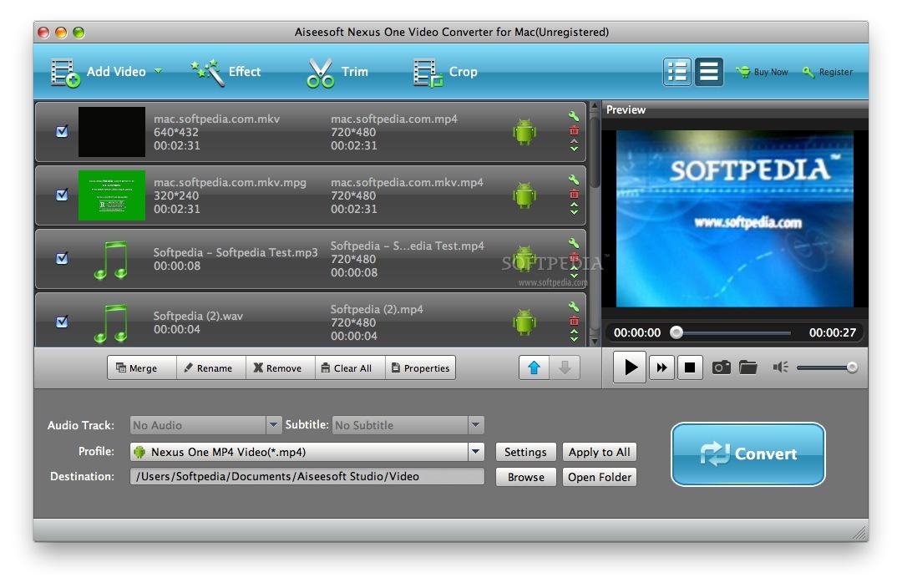Fast forward the preview video

(661, 367)
